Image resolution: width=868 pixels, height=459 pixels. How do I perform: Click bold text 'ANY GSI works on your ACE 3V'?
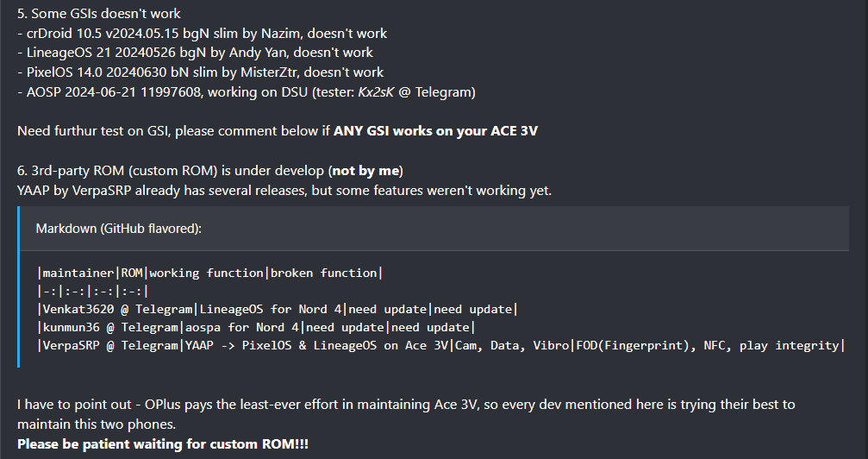coord(435,131)
